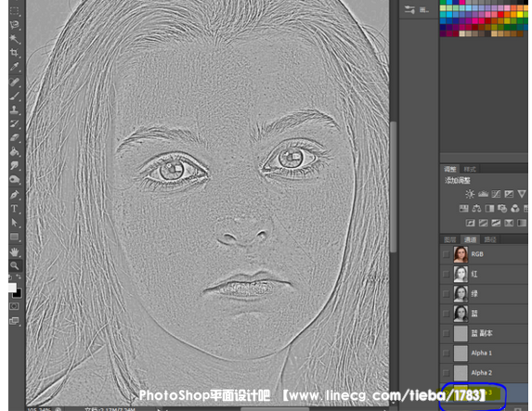Add a Vibrance adjustment
Screen dimensions: 532x411
click(x=522, y=194)
